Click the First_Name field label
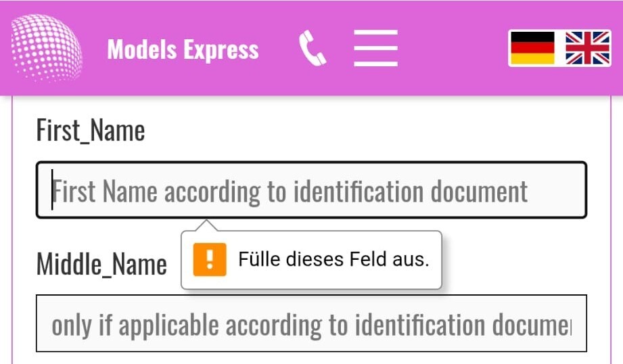This screenshot has height=364, width=623. (91, 130)
